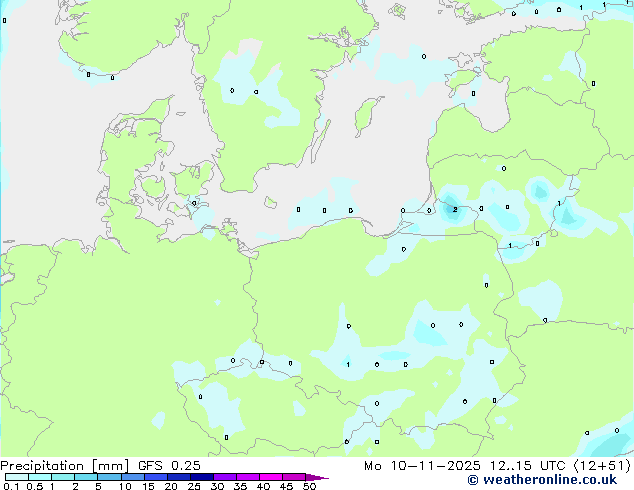The width and height of the screenshot is (634, 490).
Task: Click the '12..15 UTC' time label
Action: [527, 466]
